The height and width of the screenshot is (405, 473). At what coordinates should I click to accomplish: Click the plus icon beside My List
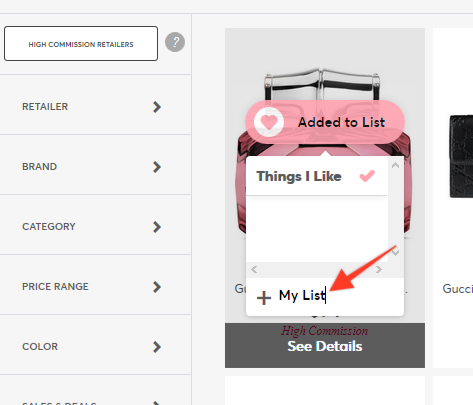[x=264, y=297]
